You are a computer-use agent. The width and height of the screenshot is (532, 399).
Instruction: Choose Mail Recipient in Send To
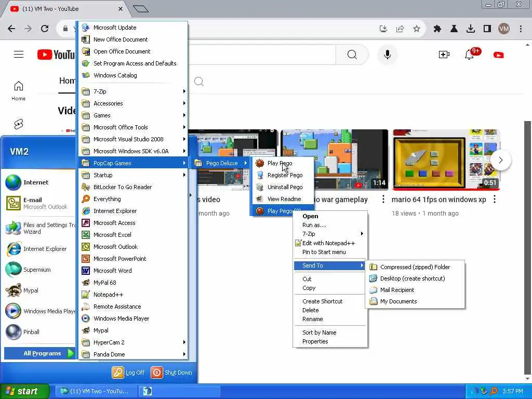click(415, 290)
